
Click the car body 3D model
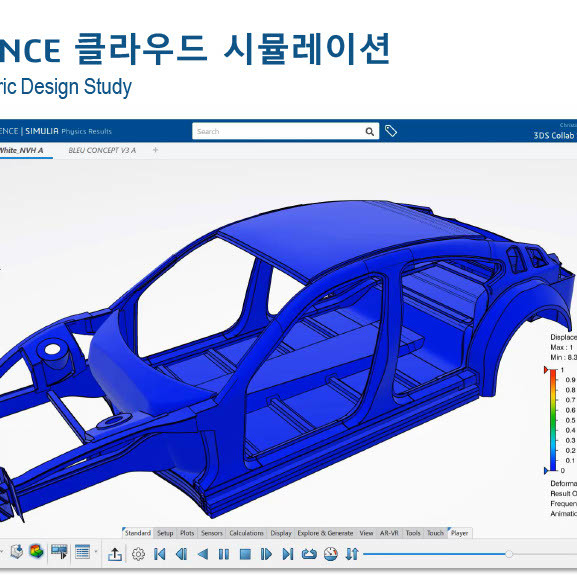click(287, 361)
